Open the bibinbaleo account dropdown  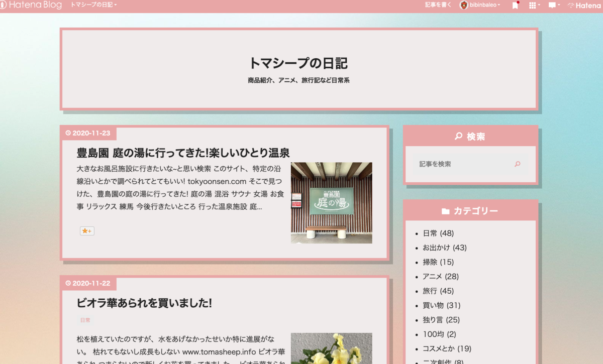485,5
